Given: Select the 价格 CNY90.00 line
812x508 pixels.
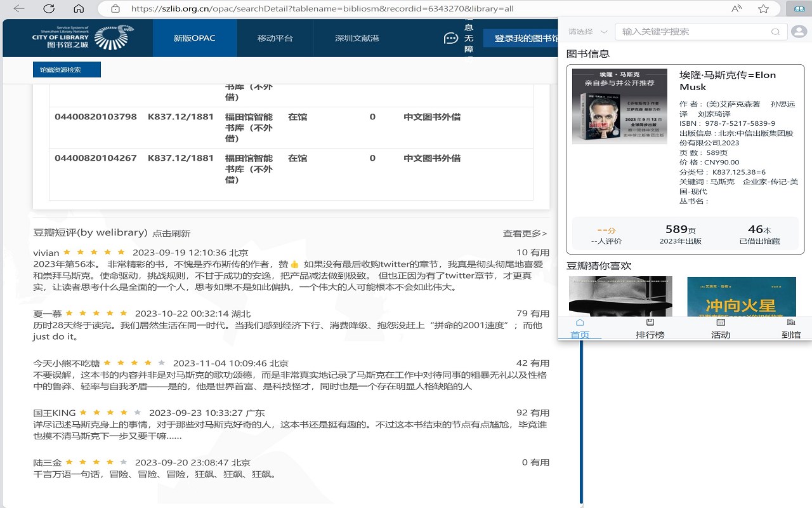Looking at the screenshot, I should (709, 162).
